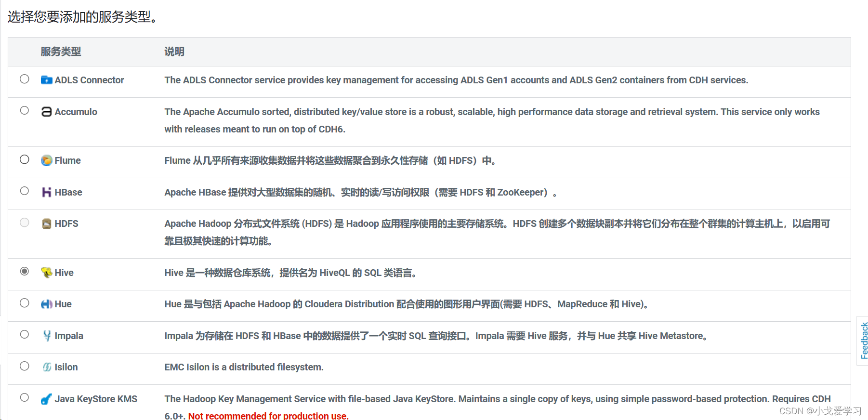Select the Impala radio button
Image resolution: width=868 pixels, height=420 pixels.
25,334
